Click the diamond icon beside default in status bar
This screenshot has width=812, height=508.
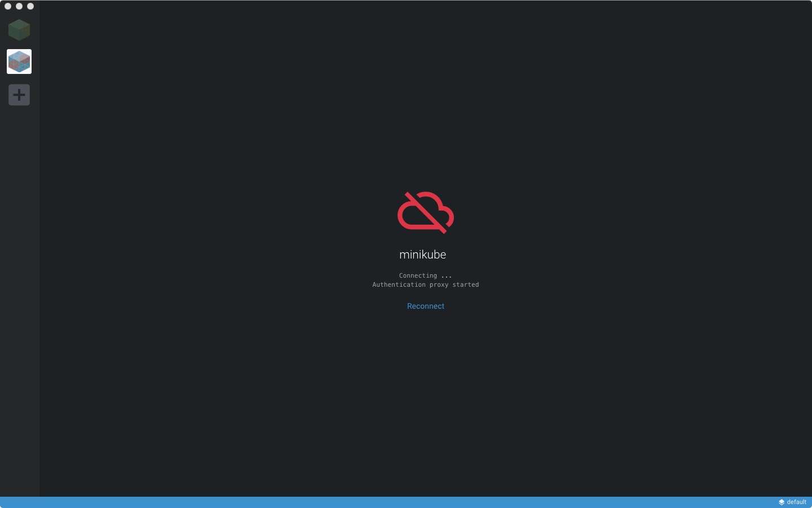click(781, 502)
